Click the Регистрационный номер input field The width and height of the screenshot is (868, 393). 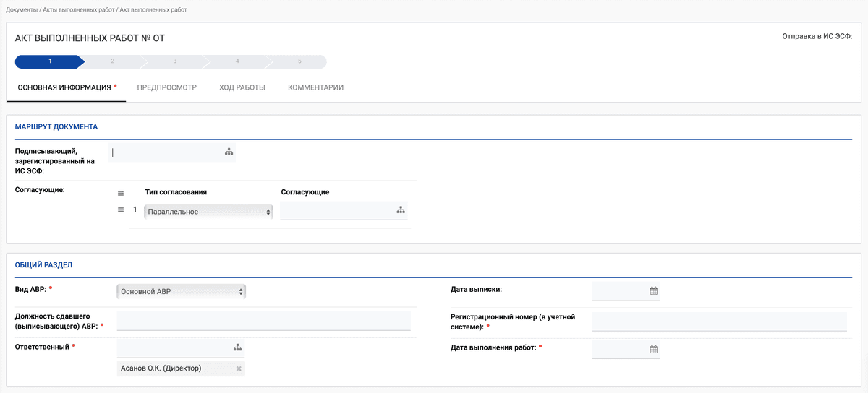(719, 321)
